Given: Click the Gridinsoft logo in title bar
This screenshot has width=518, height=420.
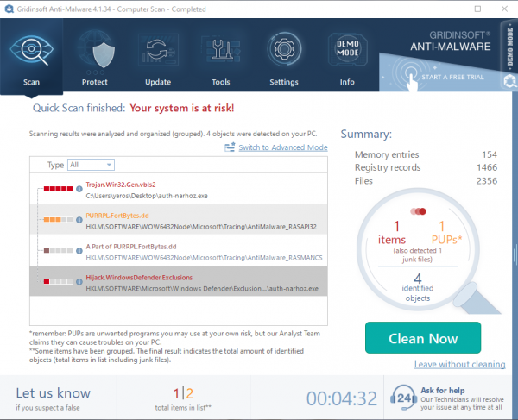Looking at the screenshot, I should coord(9,9).
